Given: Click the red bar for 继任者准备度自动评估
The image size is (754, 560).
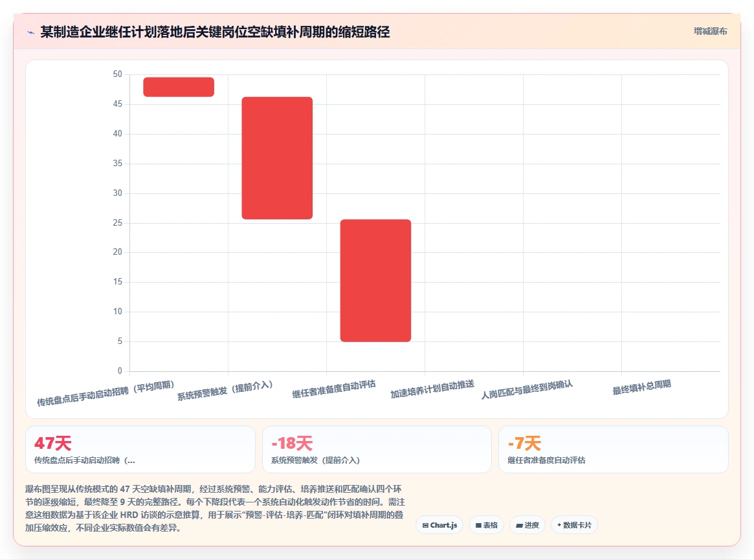Looking at the screenshot, I should 375,281.
